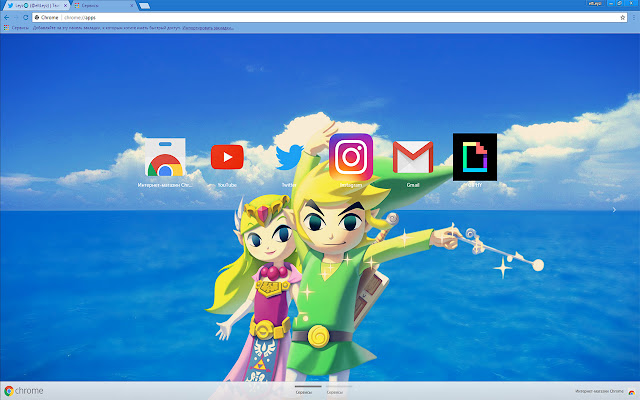Click the import bookmarks link

coord(208,28)
